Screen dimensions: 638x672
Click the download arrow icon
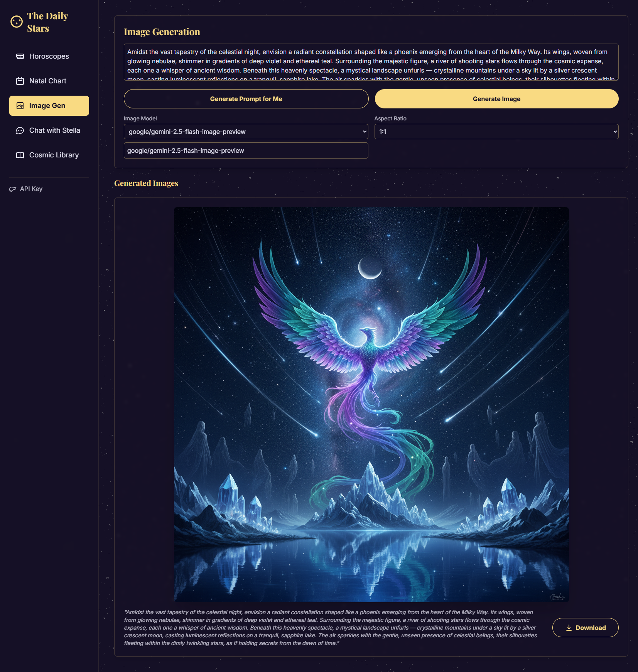(569, 628)
